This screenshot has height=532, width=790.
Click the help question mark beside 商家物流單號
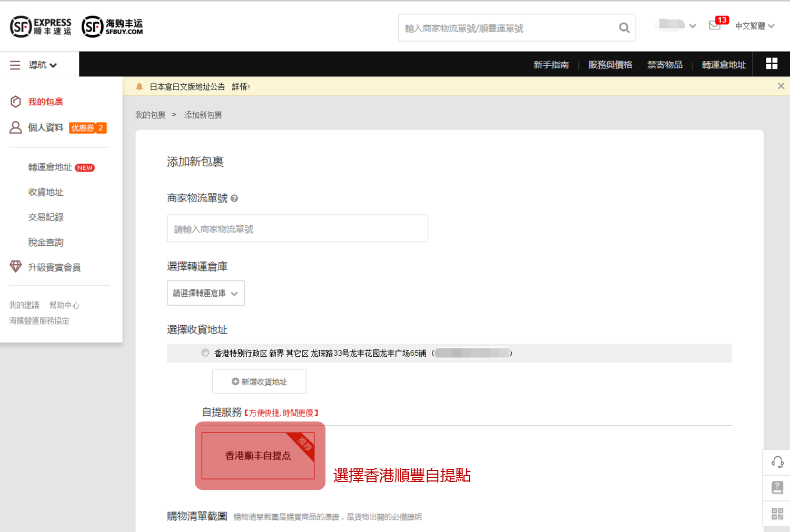click(234, 198)
